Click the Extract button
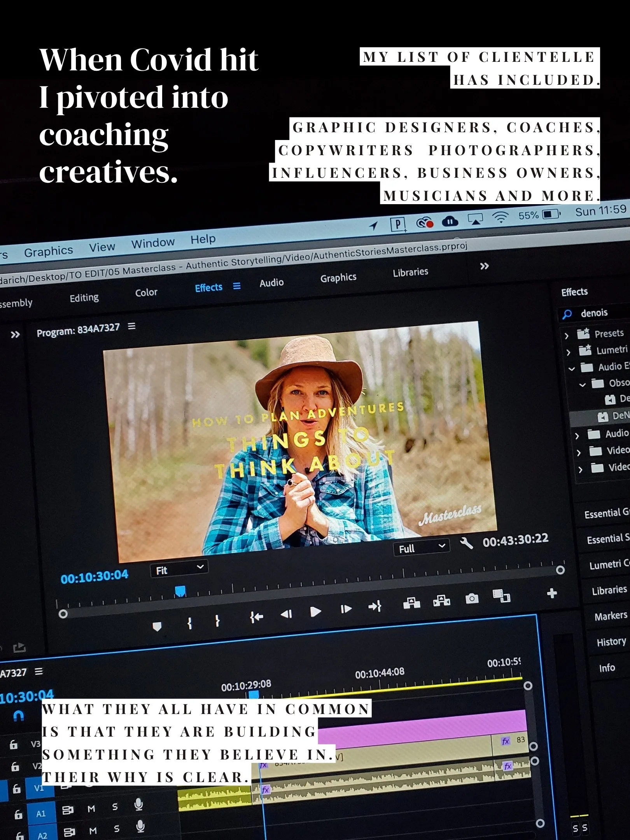Image resolution: width=630 pixels, height=840 pixels. pos(441,600)
